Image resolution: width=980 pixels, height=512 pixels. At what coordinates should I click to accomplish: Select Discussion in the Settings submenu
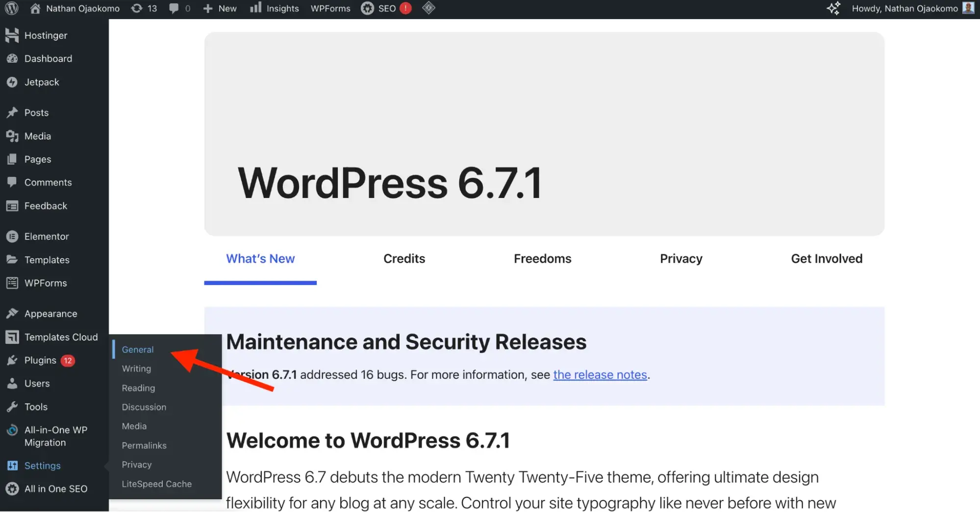(x=144, y=407)
